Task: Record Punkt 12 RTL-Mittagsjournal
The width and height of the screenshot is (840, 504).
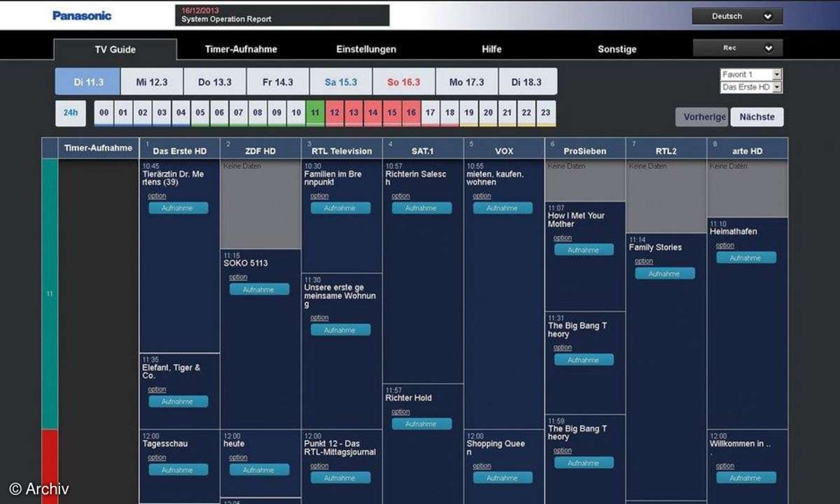Action: pos(340,477)
